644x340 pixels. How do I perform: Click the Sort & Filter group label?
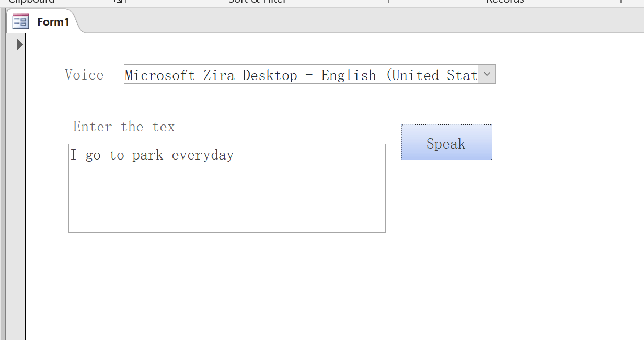coord(257,2)
